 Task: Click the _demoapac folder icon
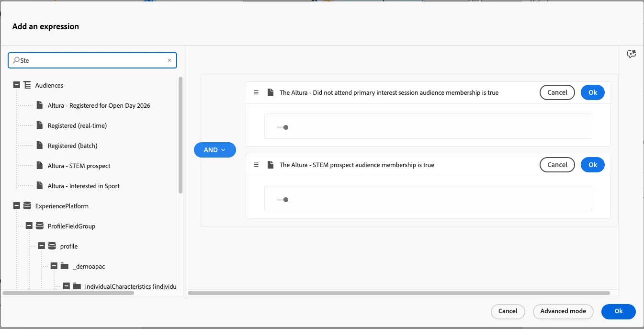point(65,266)
